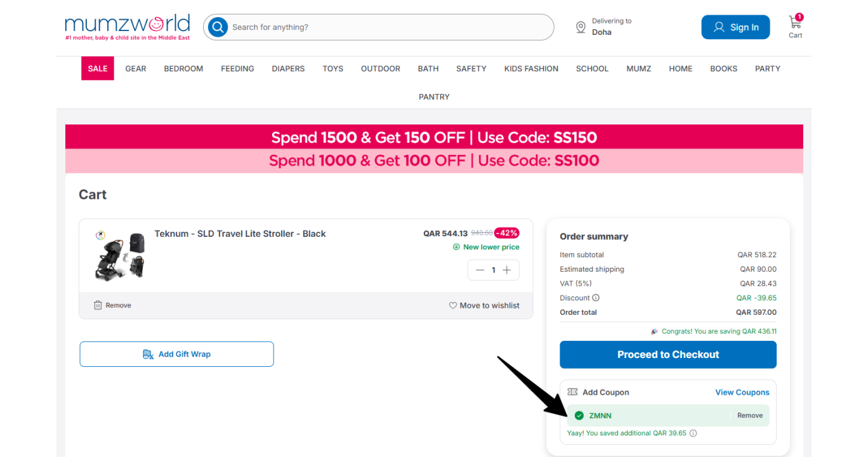Image resolution: width=868 pixels, height=457 pixels.
Task: Click the heart icon beside Move to wishlist
Action: tap(453, 305)
